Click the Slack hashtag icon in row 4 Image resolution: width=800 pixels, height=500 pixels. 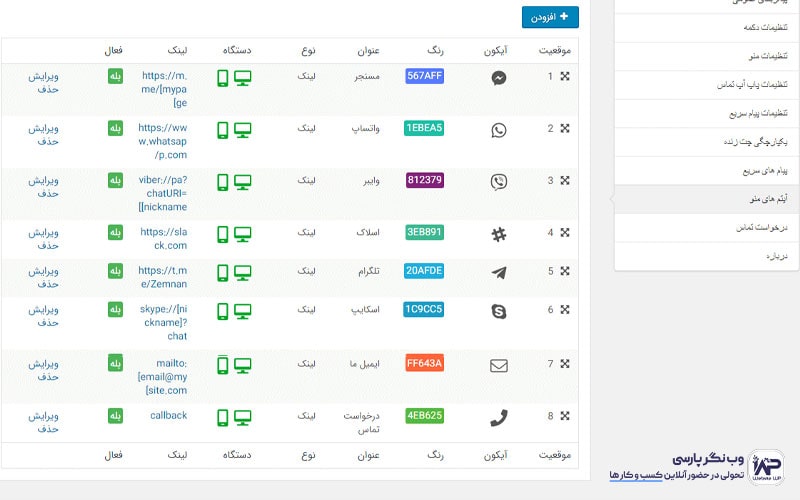pos(498,234)
